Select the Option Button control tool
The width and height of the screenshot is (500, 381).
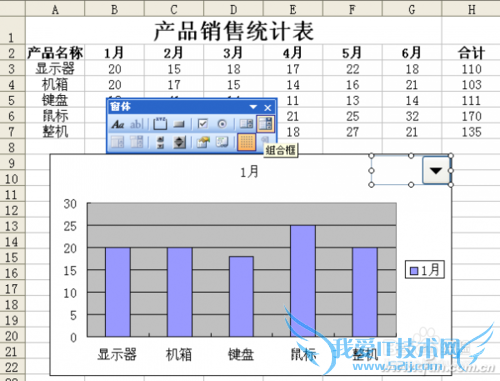point(222,124)
